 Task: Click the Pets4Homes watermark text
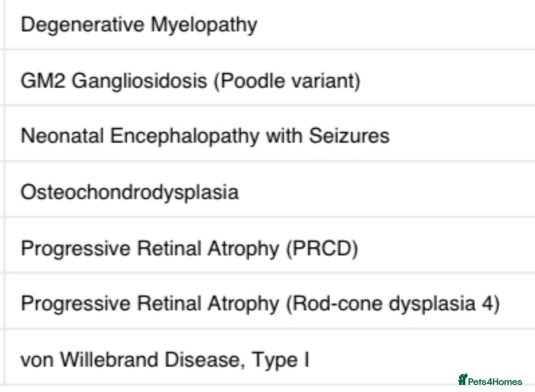pos(495,382)
